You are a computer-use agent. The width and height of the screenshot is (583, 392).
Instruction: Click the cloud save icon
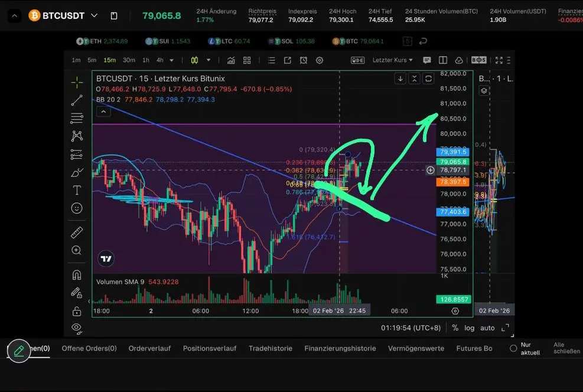point(459,60)
